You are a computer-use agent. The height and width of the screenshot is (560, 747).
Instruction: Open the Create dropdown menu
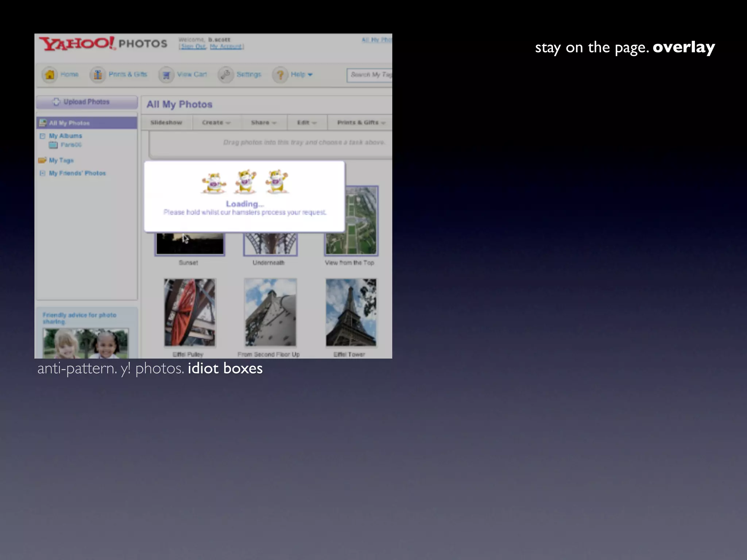click(216, 122)
